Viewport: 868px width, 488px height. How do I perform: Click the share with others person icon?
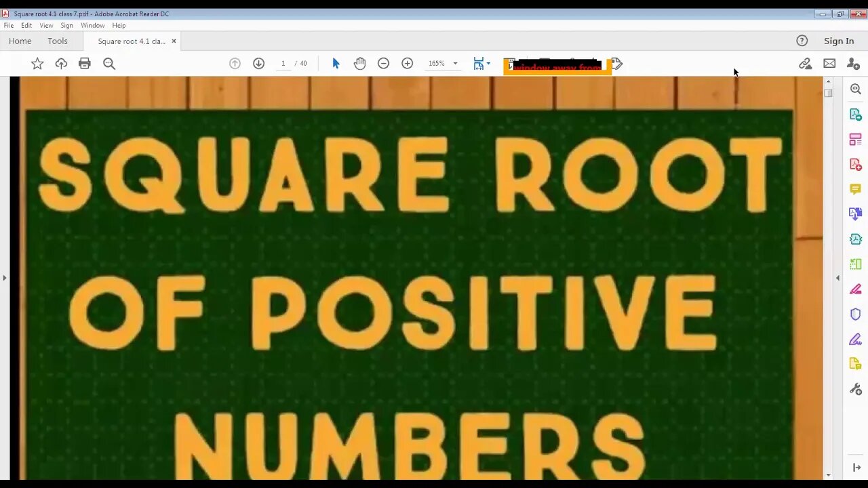click(853, 63)
